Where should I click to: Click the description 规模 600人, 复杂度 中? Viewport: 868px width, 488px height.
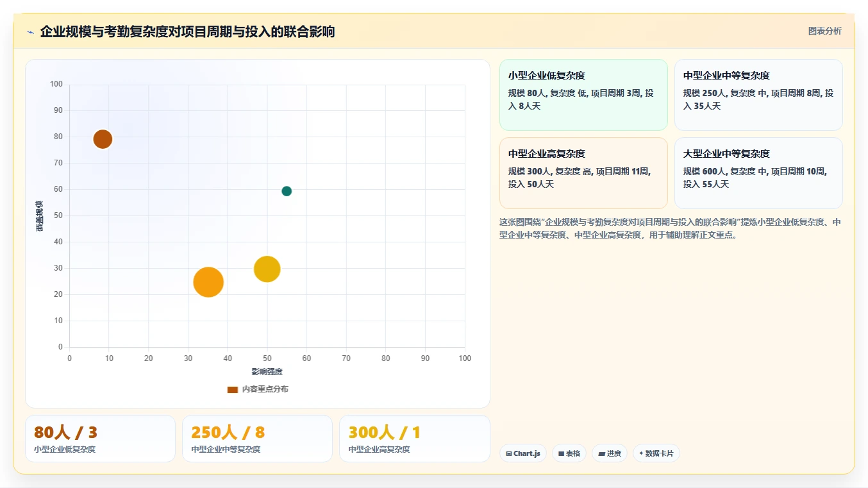[755, 178]
